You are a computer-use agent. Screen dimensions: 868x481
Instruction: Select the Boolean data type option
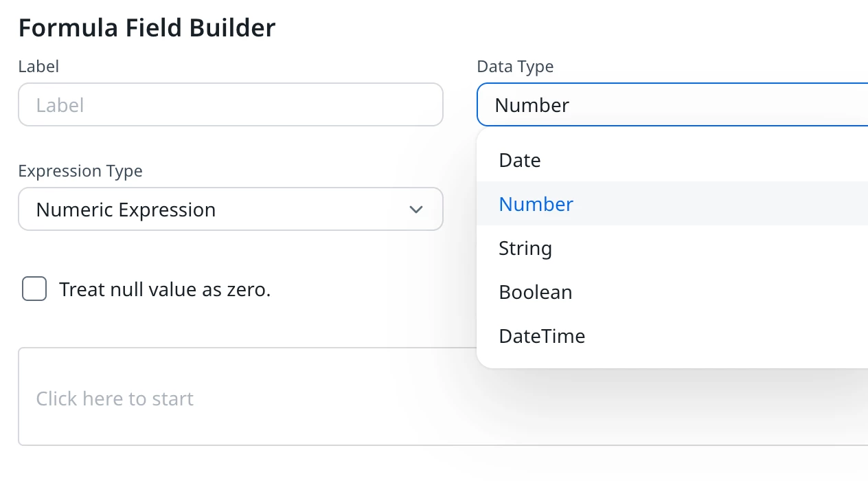click(536, 292)
